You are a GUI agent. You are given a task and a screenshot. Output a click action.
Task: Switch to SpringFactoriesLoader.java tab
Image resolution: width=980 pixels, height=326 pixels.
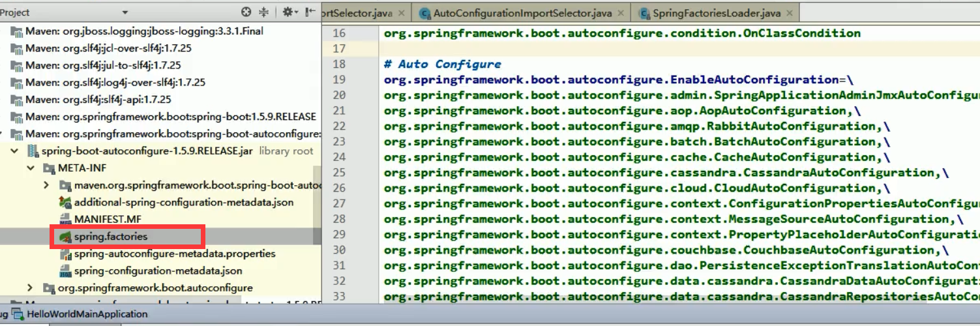click(x=717, y=12)
